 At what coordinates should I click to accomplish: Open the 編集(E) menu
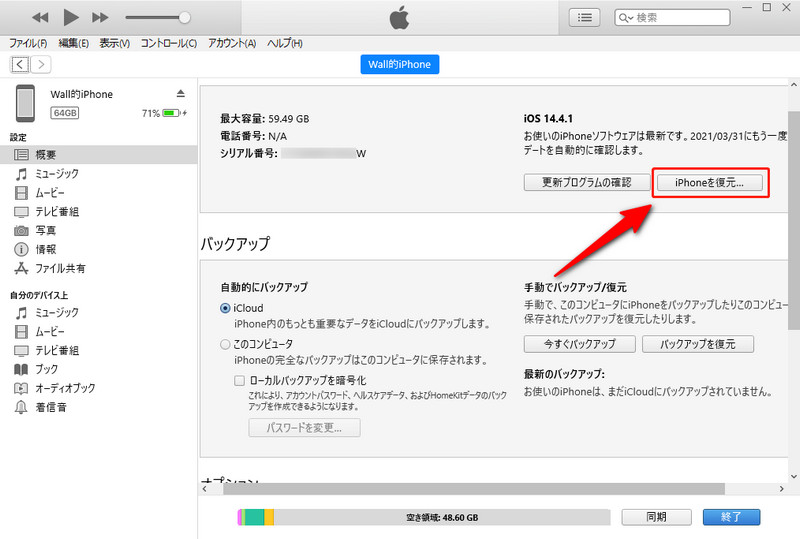(73, 43)
